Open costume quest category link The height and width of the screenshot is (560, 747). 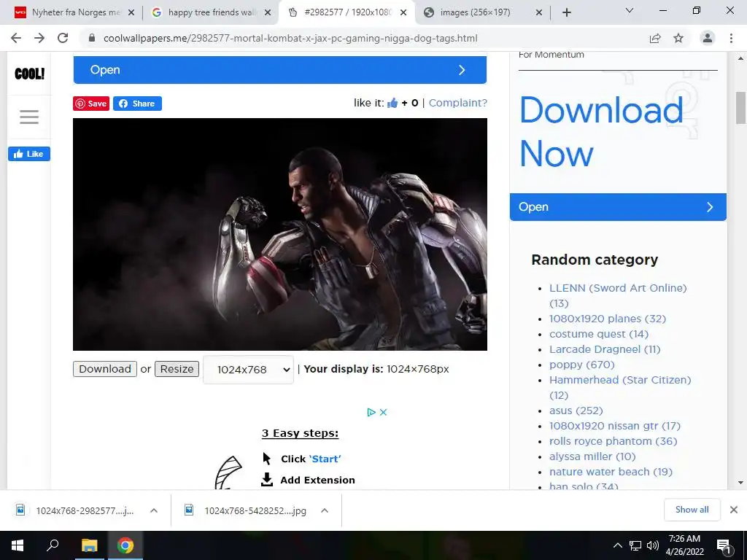[599, 334]
